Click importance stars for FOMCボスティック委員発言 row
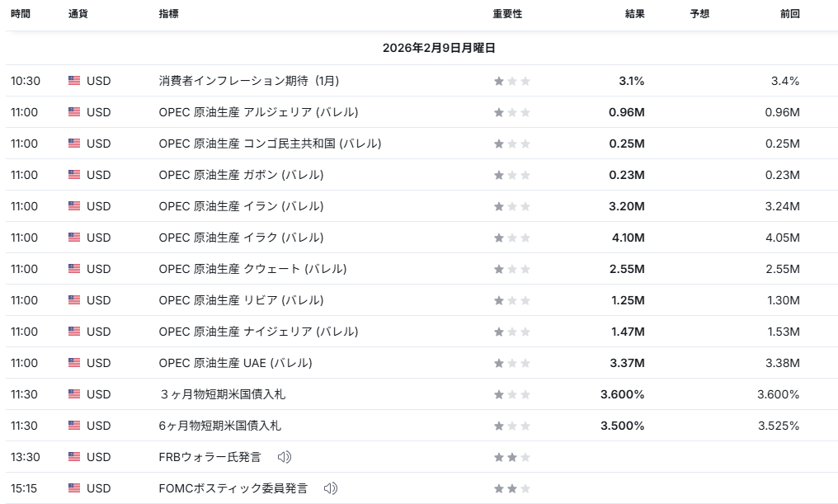Screen dimensions: 838x504 [x=512, y=488]
